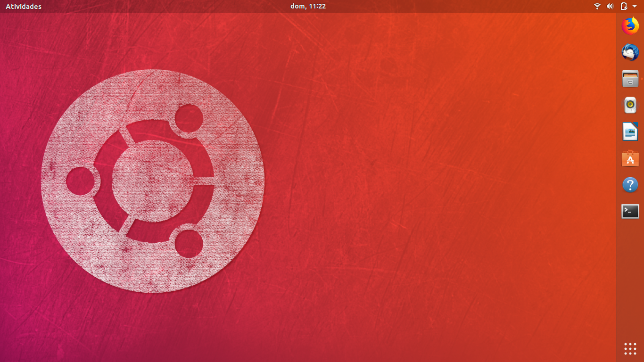This screenshot has height=362, width=644.
Task: Open the Atividades overview
Action: coord(24,6)
